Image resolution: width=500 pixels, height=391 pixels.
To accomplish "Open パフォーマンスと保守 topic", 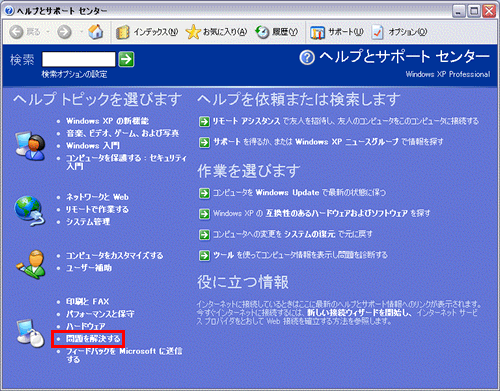I will 100,314.
